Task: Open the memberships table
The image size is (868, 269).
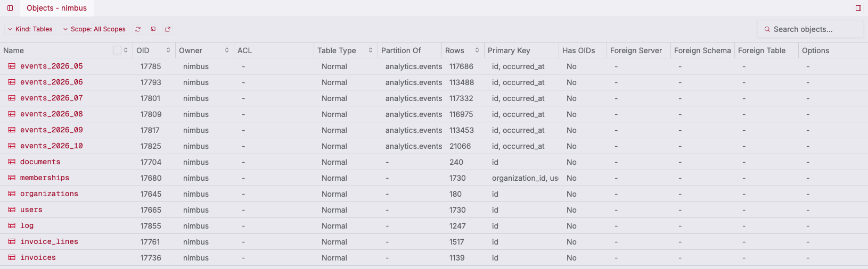Action: click(45, 178)
